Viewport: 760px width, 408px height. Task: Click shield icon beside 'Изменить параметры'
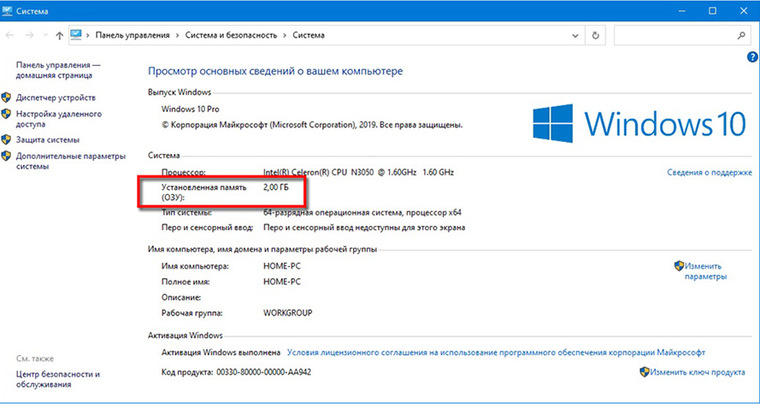(679, 266)
